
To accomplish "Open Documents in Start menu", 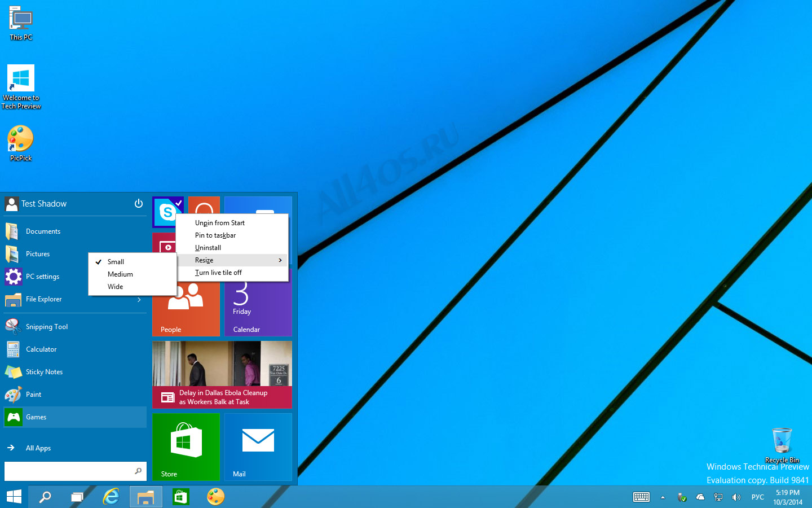I will [75, 231].
